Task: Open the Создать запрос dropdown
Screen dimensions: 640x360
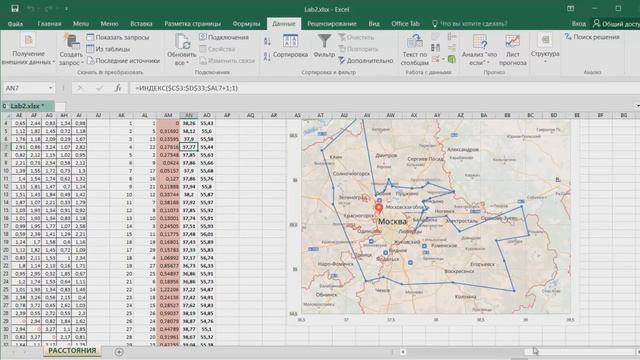Action: tap(71, 50)
